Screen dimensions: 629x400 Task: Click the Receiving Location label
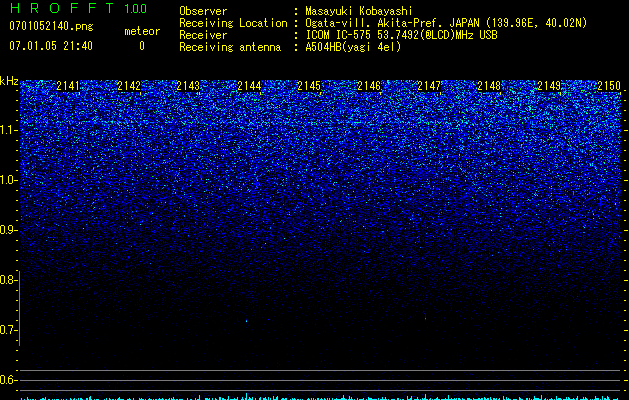(233, 23)
